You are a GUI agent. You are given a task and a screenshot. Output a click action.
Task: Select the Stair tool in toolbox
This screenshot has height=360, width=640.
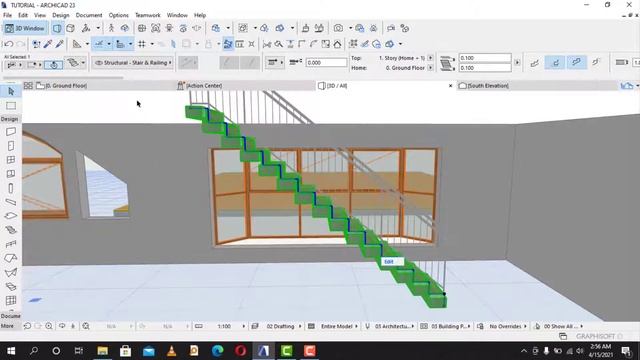tap(11, 230)
